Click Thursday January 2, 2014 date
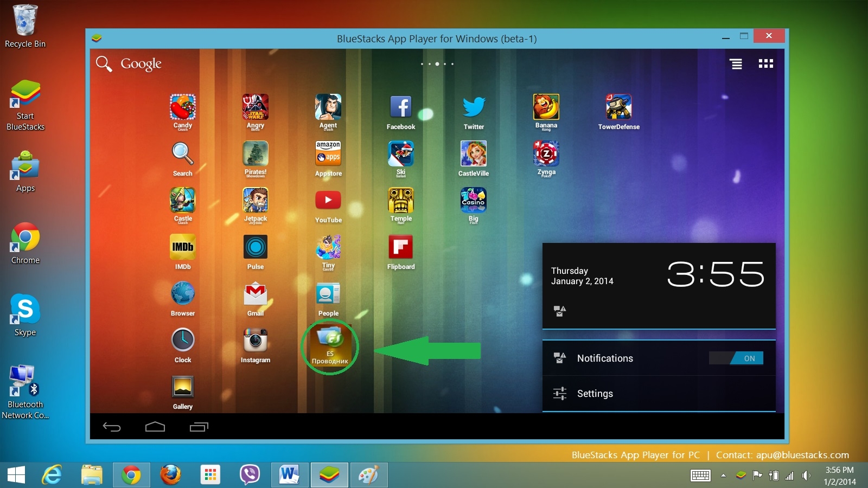 582,276
